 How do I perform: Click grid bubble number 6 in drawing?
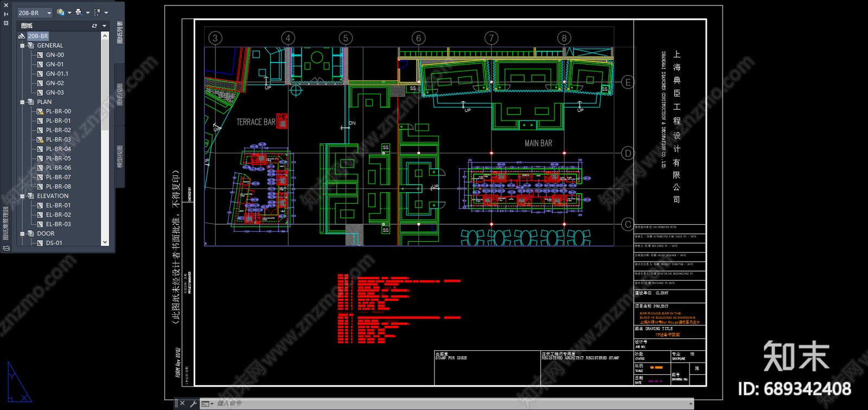pyautogui.click(x=418, y=38)
